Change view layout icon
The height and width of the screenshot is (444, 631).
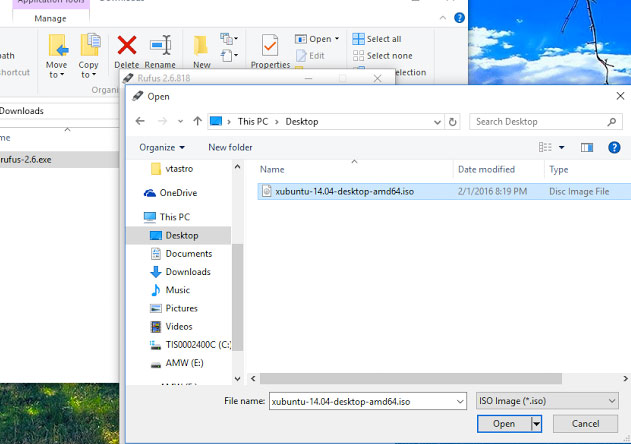point(545,147)
